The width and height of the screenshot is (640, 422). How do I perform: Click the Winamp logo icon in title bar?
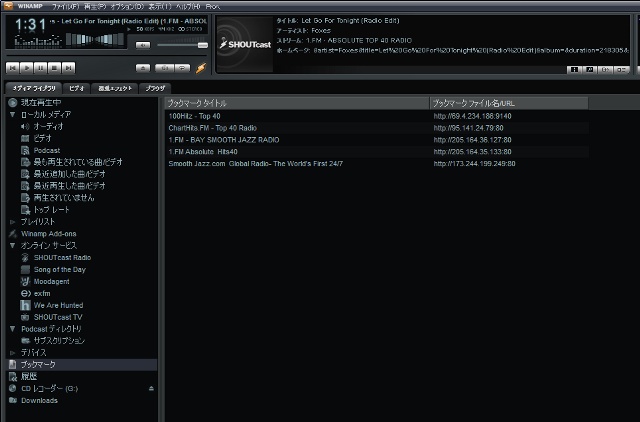point(8,6)
